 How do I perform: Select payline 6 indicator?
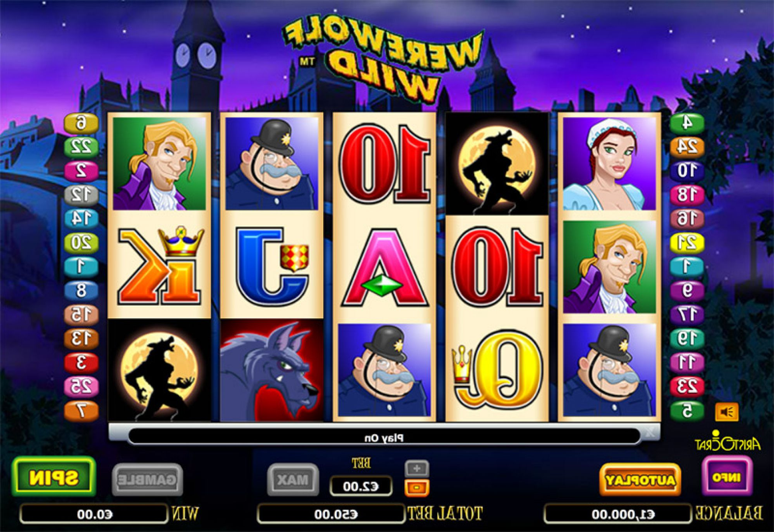pyautogui.click(x=81, y=123)
